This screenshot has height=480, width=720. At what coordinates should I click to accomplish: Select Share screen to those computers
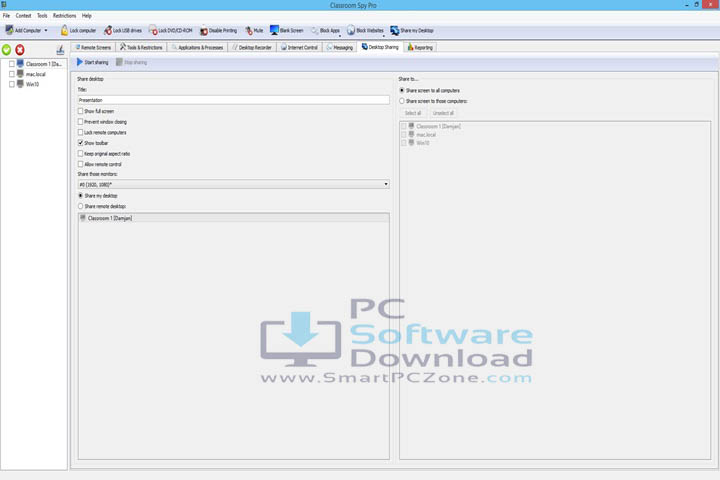[x=402, y=101]
